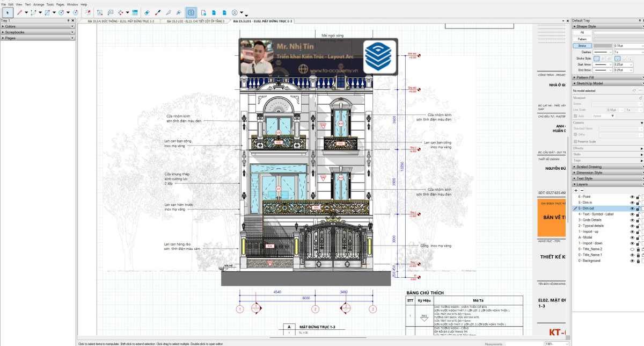Expand the Pattern Fill panel
Image resolution: width=644 pixels, height=346 pixels.
(608, 77)
